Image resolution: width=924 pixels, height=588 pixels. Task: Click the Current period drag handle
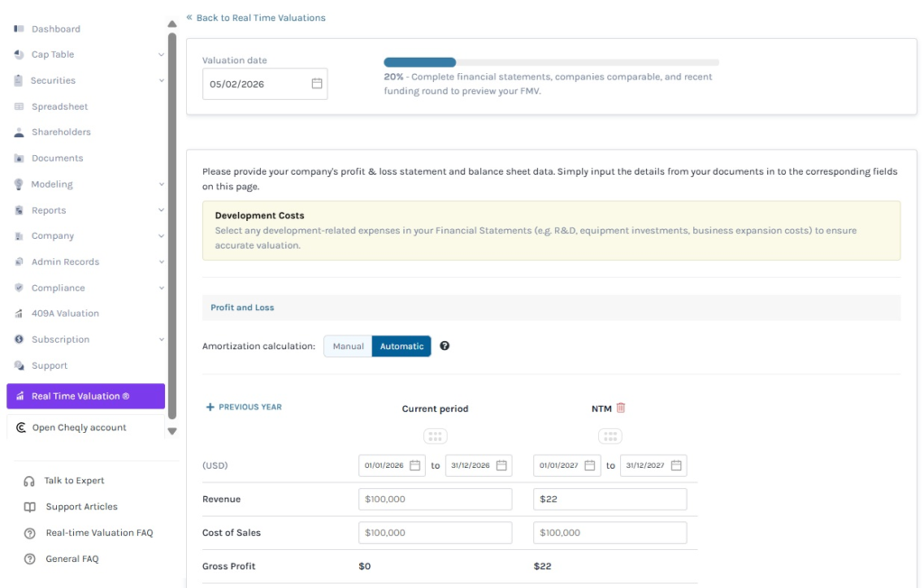click(x=435, y=436)
